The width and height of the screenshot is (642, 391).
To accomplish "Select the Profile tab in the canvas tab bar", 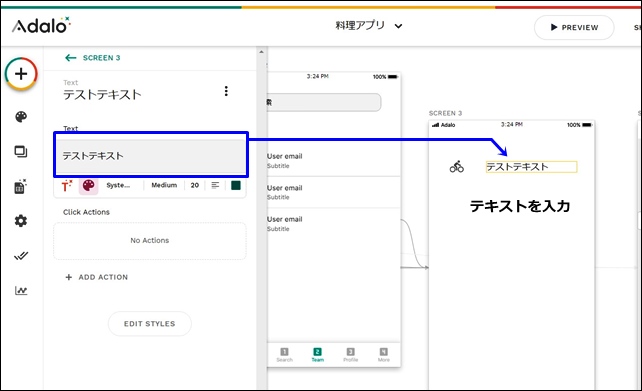I will (350, 355).
